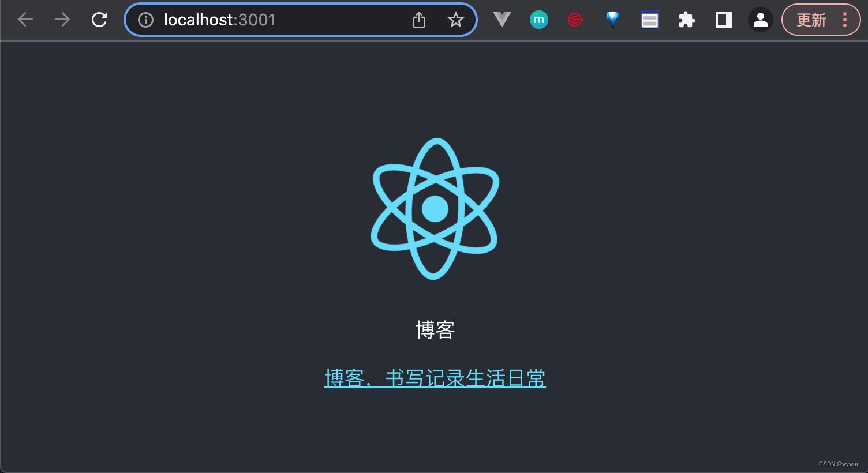Open the profile avatar menu
The image size is (868, 473).
tap(761, 20)
